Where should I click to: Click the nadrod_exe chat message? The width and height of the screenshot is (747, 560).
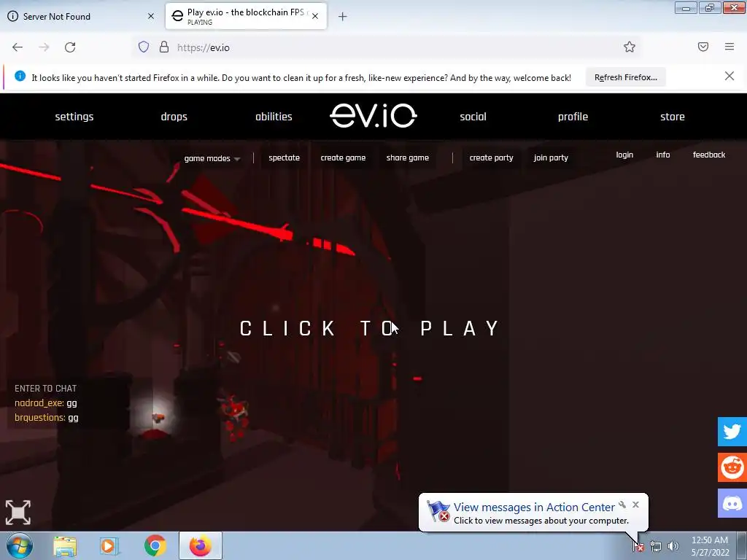(x=46, y=402)
